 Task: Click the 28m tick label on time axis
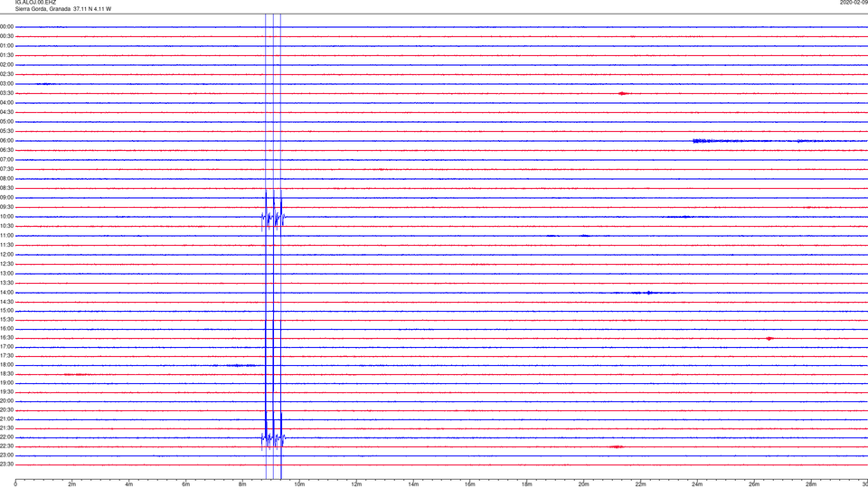pos(811,484)
